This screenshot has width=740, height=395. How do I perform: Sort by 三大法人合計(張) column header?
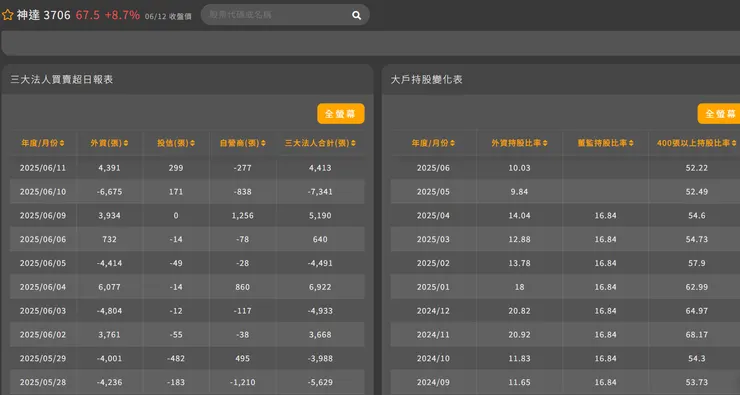point(320,143)
